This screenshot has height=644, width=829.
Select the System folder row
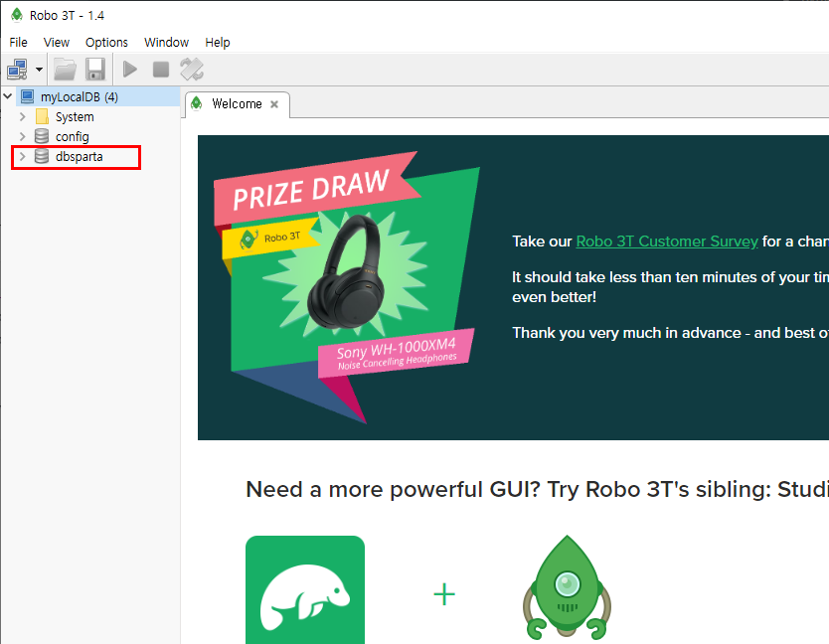click(75, 117)
